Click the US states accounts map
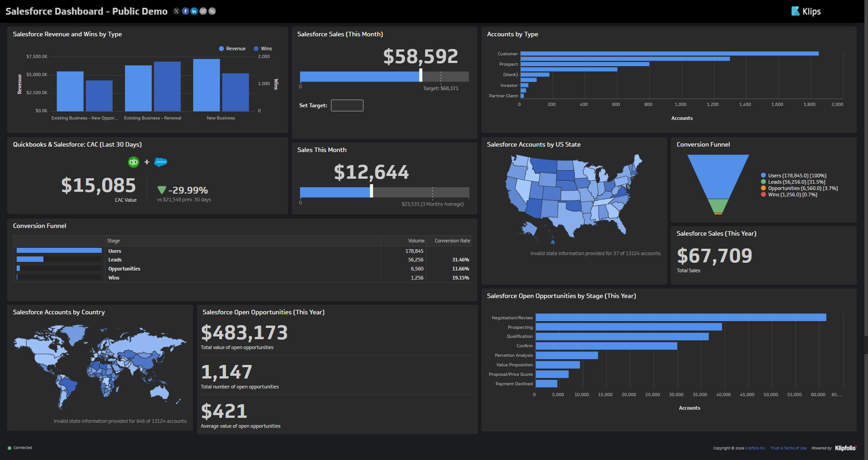The width and height of the screenshot is (868, 460). (x=574, y=198)
